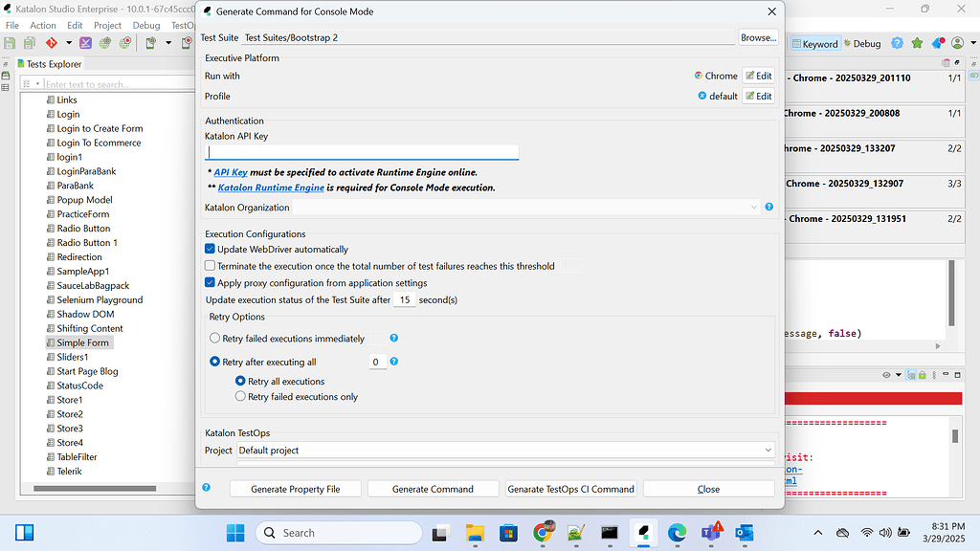
Task: Expand the user account dropdown arrow
Action: point(973,43)
